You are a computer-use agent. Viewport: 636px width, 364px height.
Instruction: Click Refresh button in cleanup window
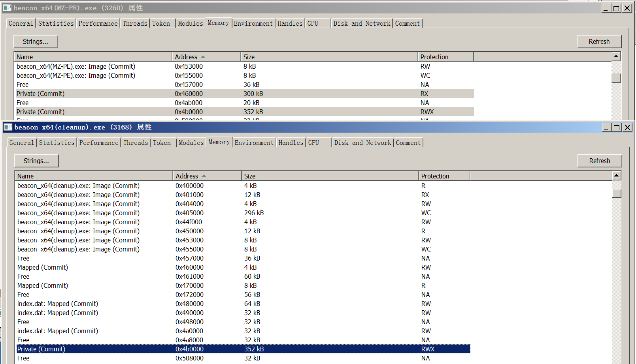pos(599,161)
